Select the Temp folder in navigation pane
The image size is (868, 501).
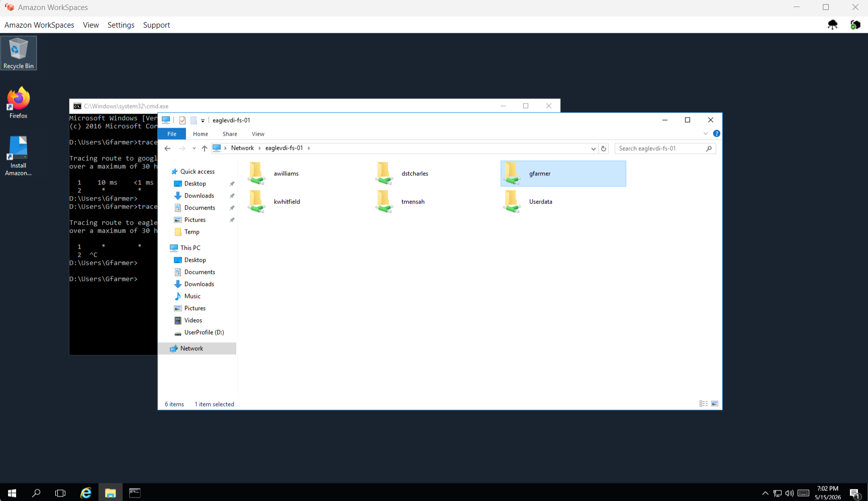[191, 232]
